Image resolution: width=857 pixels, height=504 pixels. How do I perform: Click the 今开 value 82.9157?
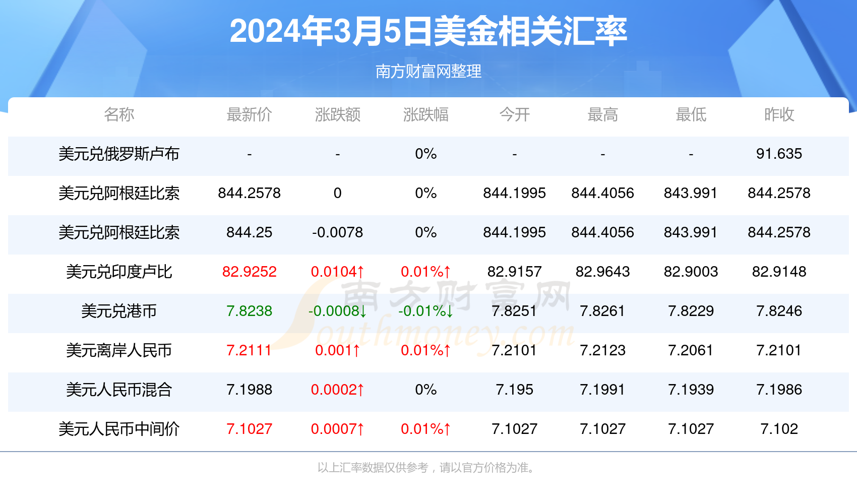pos(514,272)
